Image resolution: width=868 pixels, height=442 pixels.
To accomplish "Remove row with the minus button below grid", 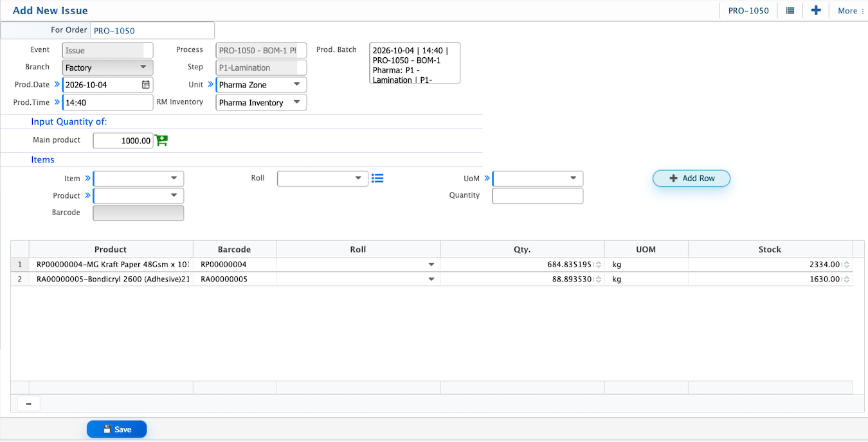I will [28, 403].
